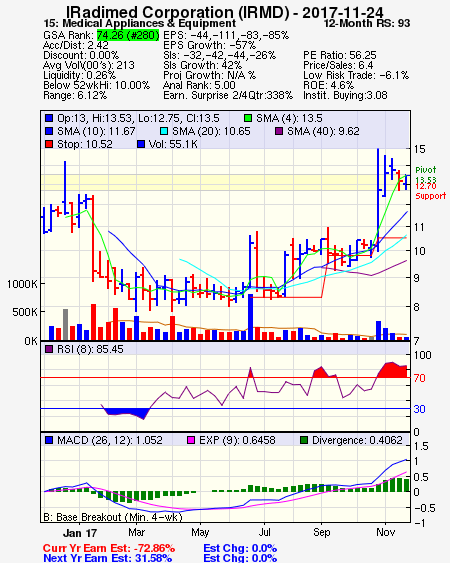The width and height of the screenshot is (450, 563).
Task: Click the 500K volume axis label
Action: coord(25,312)
